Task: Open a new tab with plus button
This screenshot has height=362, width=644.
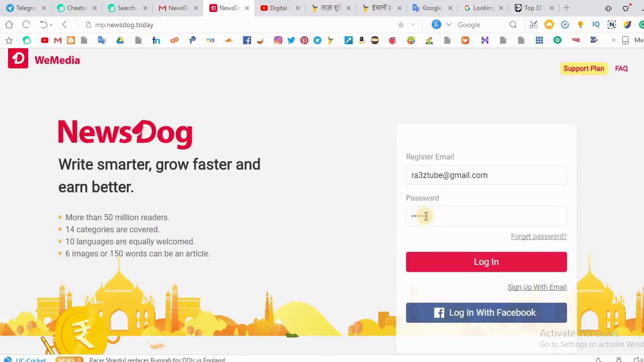Action: click(x=567, y=8)
